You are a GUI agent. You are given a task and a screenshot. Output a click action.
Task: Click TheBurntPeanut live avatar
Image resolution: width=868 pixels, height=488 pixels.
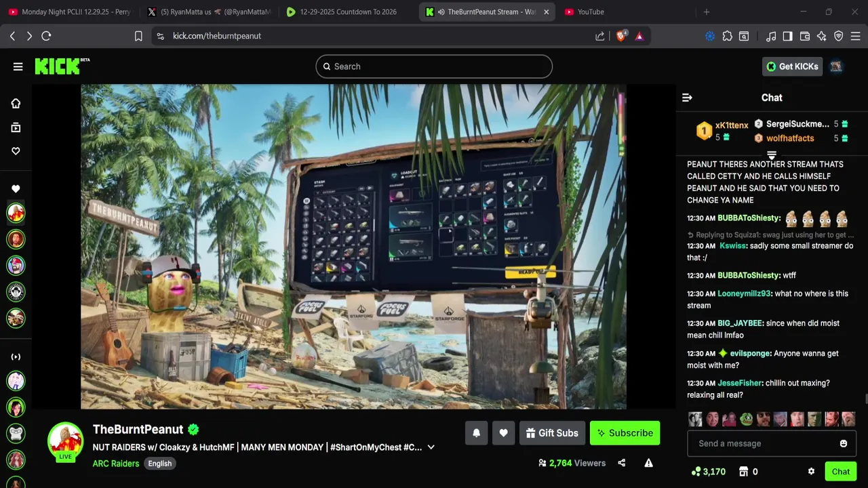click(65, 441)
